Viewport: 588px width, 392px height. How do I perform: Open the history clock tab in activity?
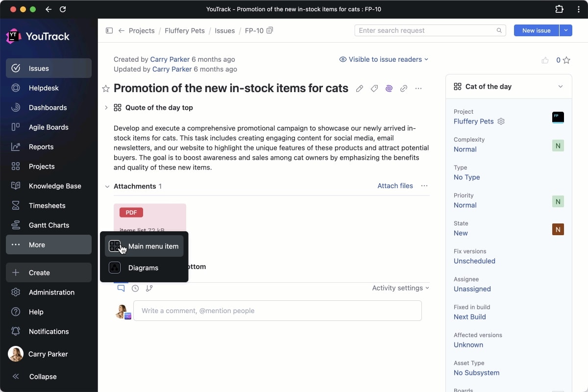click(x=135, y=289)
